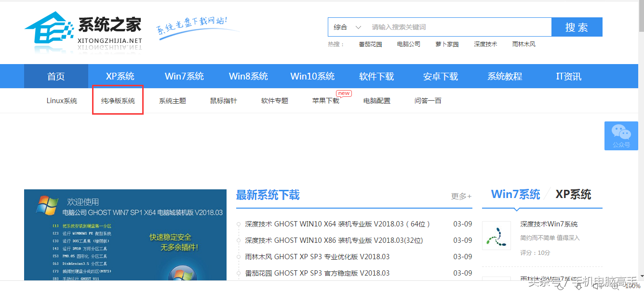Viewport: 644px width, 291px height.
Task: Open the 鼠标指针 sub-menu link
Action: (224, 101)
